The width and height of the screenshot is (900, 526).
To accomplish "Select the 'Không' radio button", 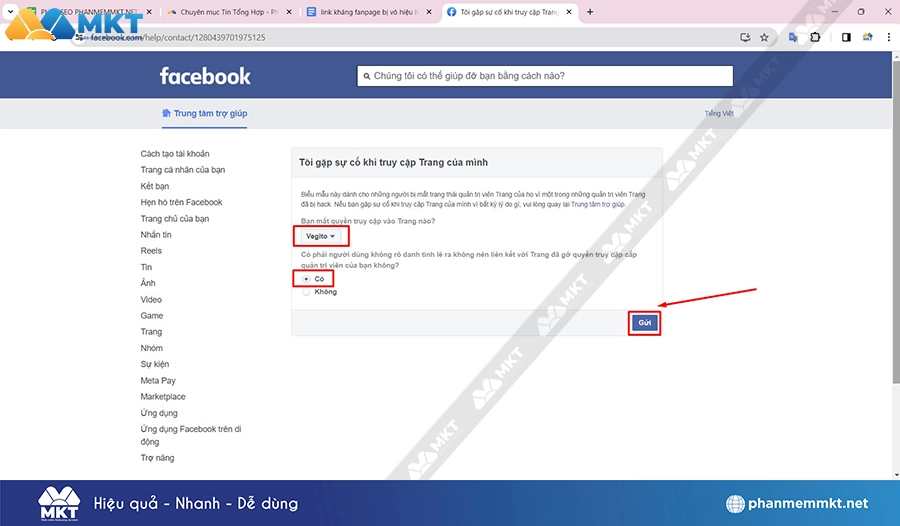I will [306, 292].
